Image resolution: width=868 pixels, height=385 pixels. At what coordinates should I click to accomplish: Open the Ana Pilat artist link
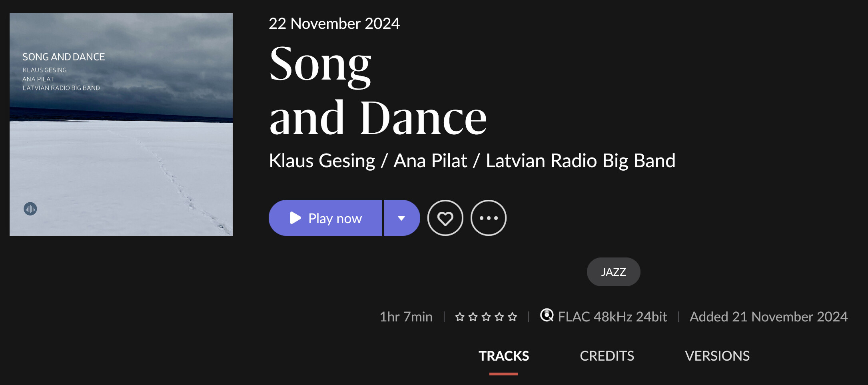point(430,161)
